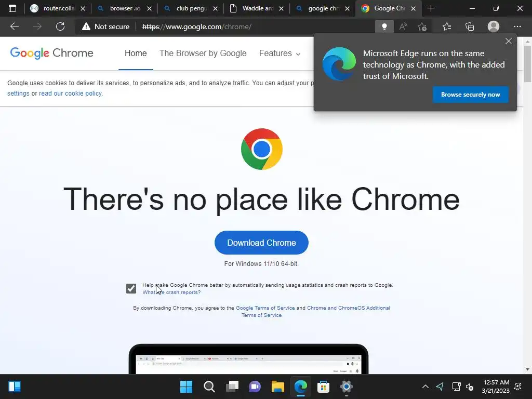This screenshot has height=399, width=532.
Task: Open Edge Settings and more menu
Action: point(517,26)
